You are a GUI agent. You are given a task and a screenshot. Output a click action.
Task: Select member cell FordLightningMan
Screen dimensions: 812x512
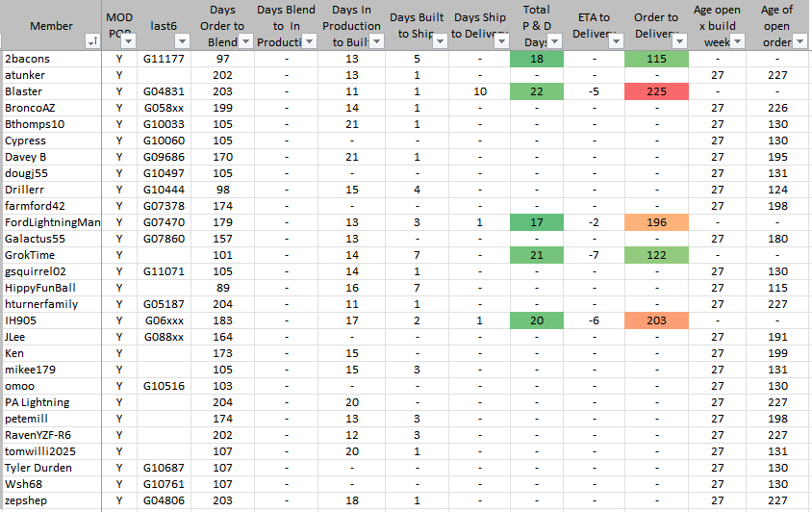click(52, 222)
